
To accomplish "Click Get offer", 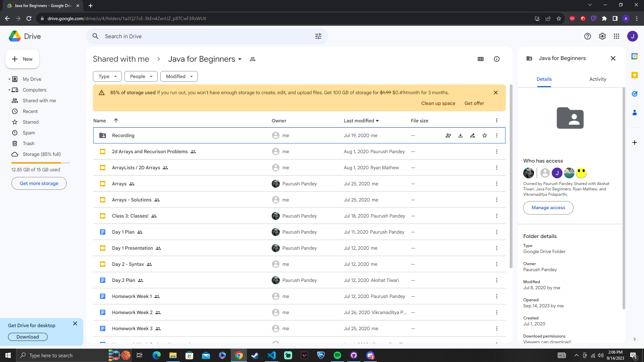I will coord(474,103).
